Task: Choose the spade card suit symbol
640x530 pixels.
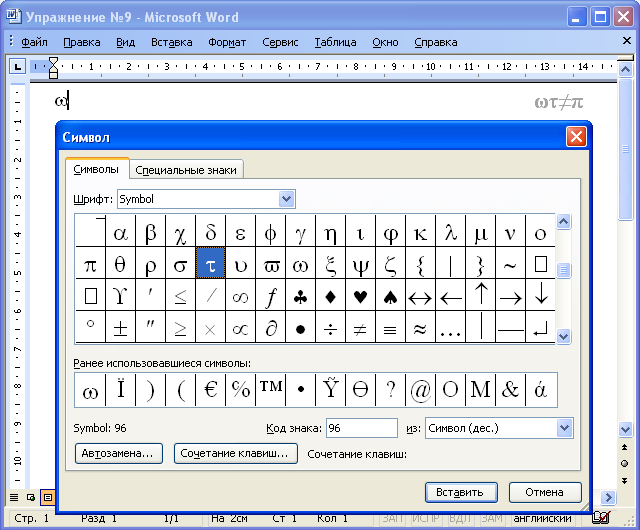Action: point(391,295)
